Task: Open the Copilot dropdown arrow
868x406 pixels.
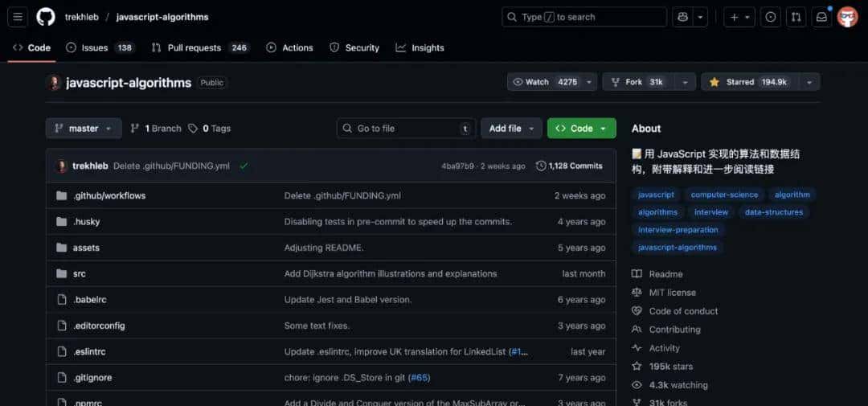Action: click(701, 17)
